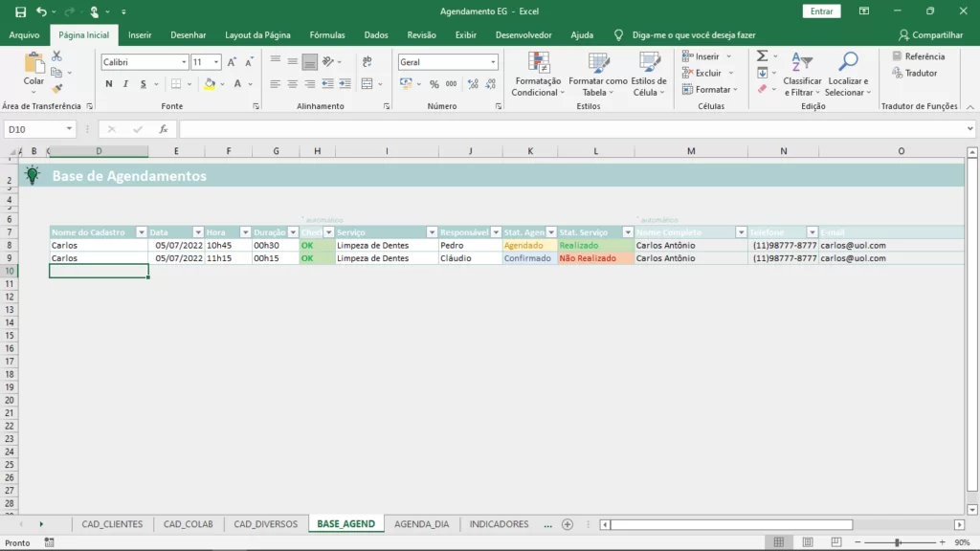980x551 pixels.
Task: Add a new sheet with plus icon
Action: (x=568, y=525)
